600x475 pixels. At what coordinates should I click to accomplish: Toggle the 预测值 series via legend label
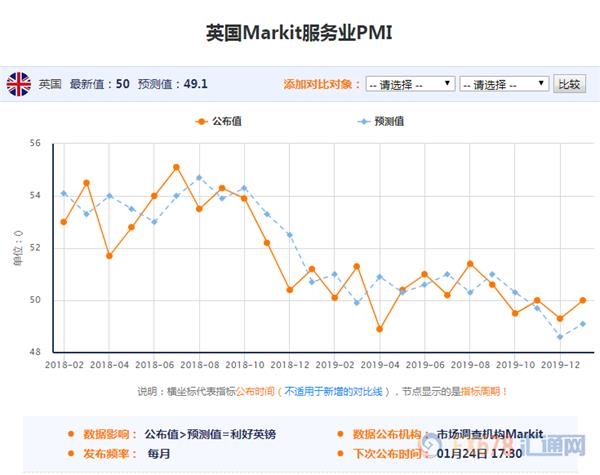click(390, 121)
